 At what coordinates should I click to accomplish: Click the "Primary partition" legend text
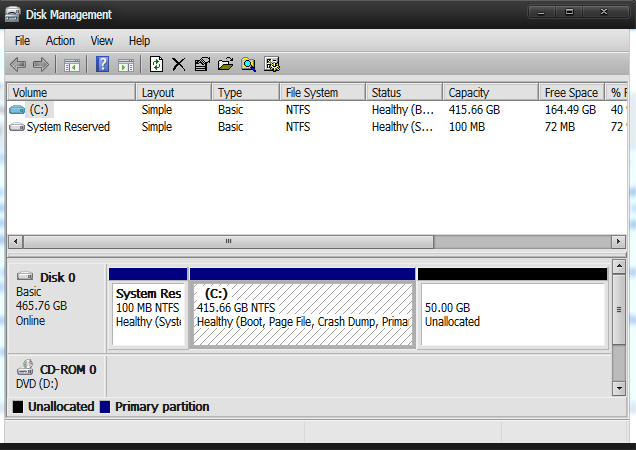[x=162, y=407]
